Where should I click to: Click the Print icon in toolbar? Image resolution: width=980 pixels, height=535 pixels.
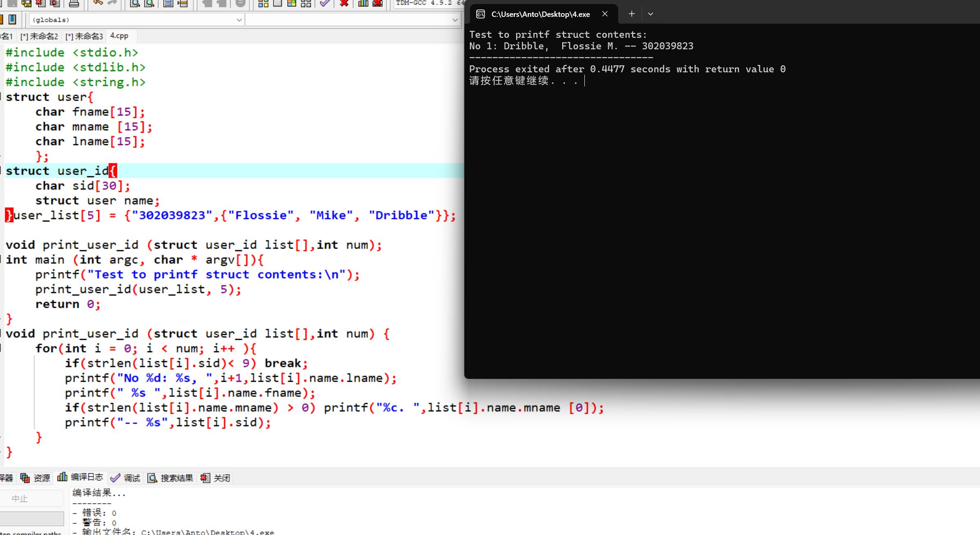[74, 4]
